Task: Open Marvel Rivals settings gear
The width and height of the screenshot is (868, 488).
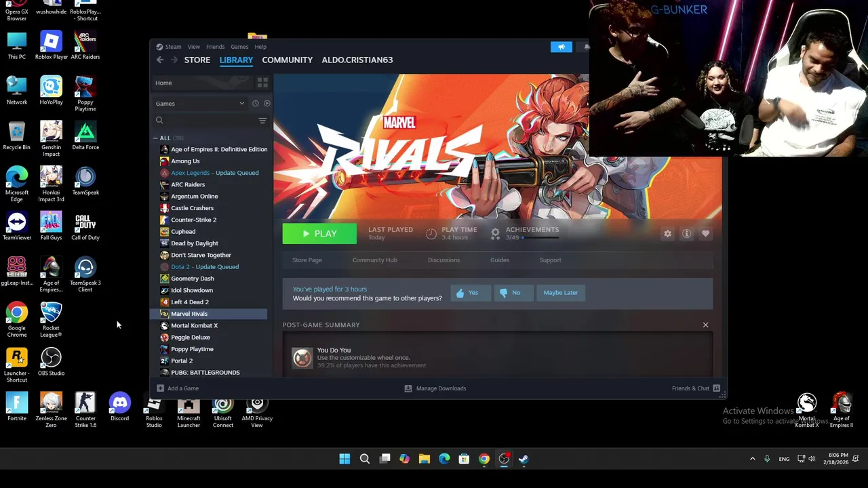Action: point(667,234)
